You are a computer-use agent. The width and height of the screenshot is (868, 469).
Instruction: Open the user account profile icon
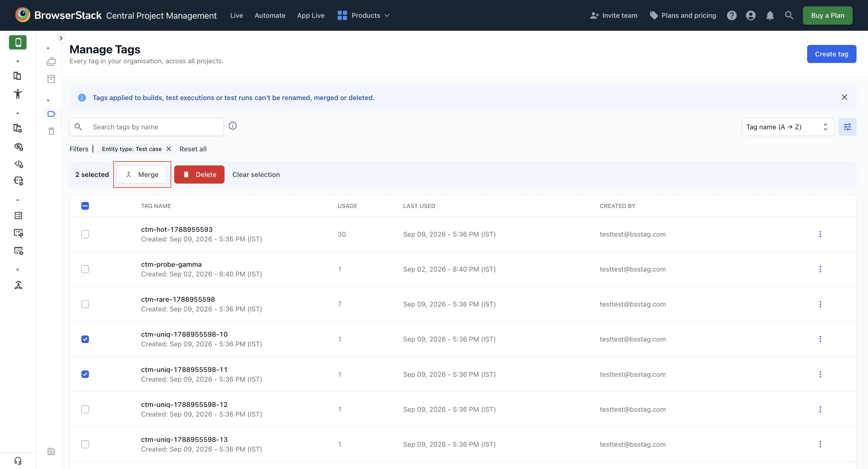[751, 15]
